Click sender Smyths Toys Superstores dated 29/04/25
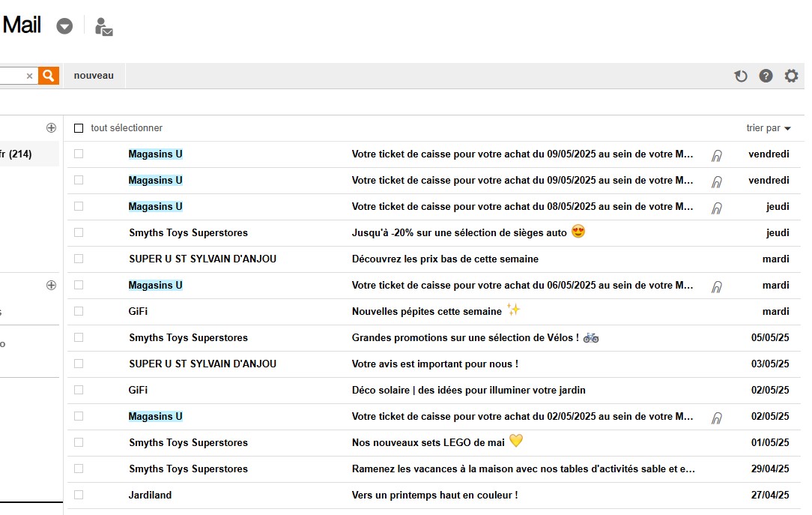Image resolution: width=812 pixels, height=515 pixels. tap(189, 469)
